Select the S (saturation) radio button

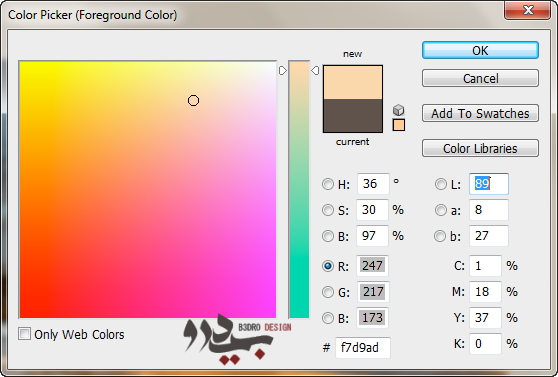[x=328, y=210]
